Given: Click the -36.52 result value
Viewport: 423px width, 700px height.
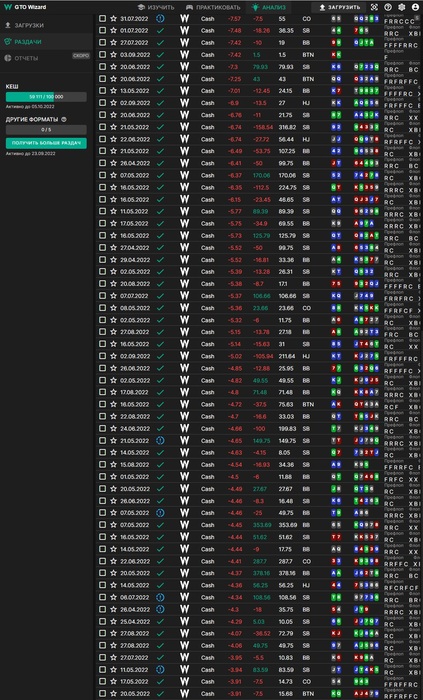Looking at the screenshot, I should point(261,633).
